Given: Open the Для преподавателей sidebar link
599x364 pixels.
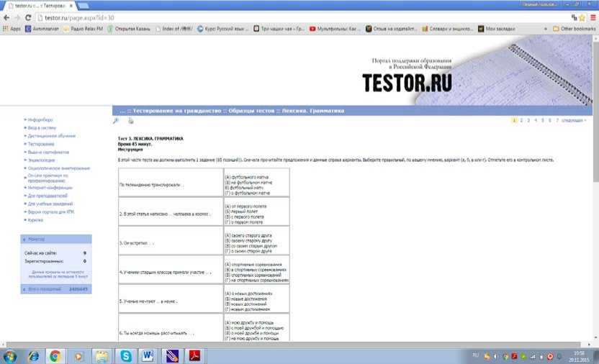Looking at the screenshot, I should click(48, 196).
